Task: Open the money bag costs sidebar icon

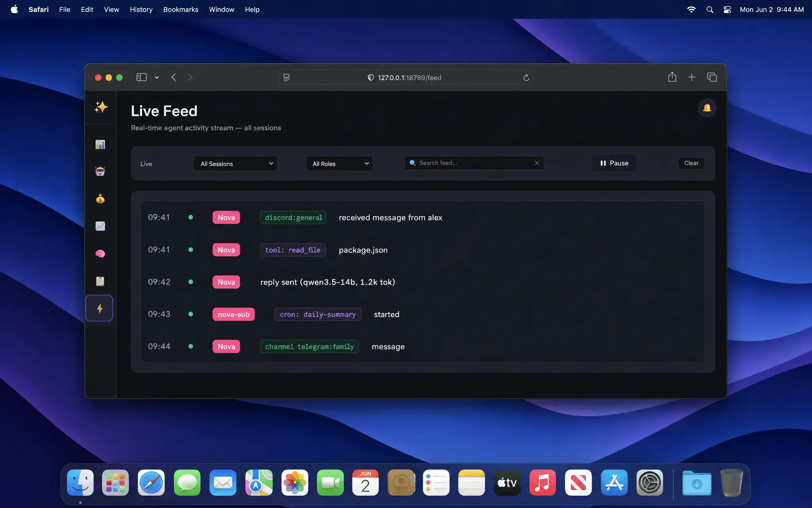Action: [x=100, y=199]
